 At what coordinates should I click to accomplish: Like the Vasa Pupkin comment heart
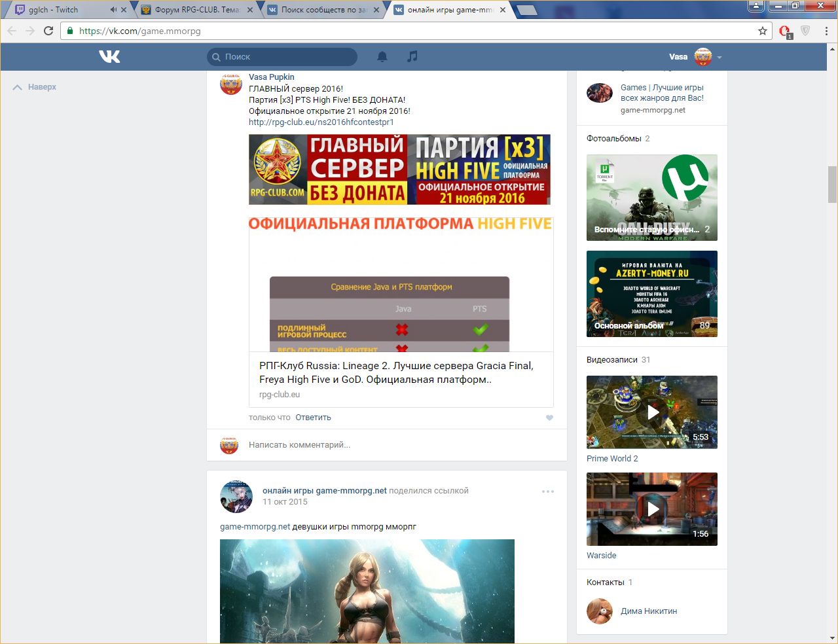(549, 418)
